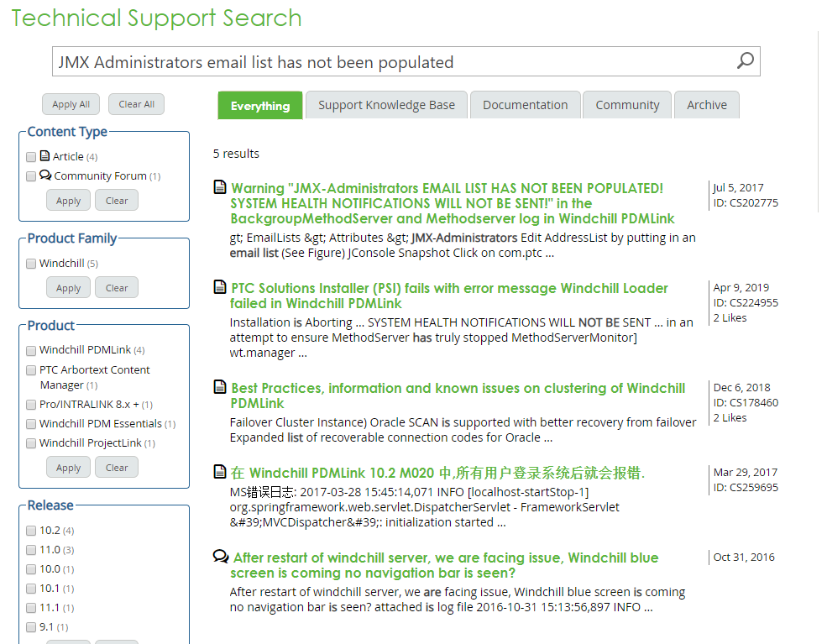Click the Technical Support Search heading
This screenshot has height=644, width=827.
click(x=156, y=18)
